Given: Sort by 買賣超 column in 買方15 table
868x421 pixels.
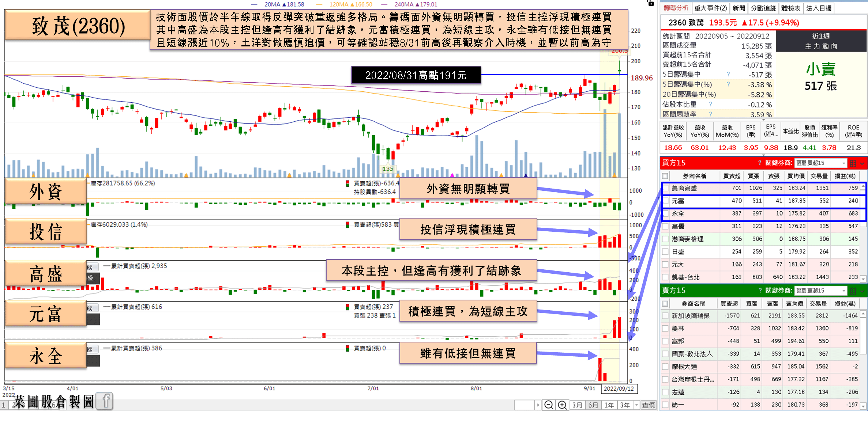Looking at the screenshot, I should (x=732, y=176).
